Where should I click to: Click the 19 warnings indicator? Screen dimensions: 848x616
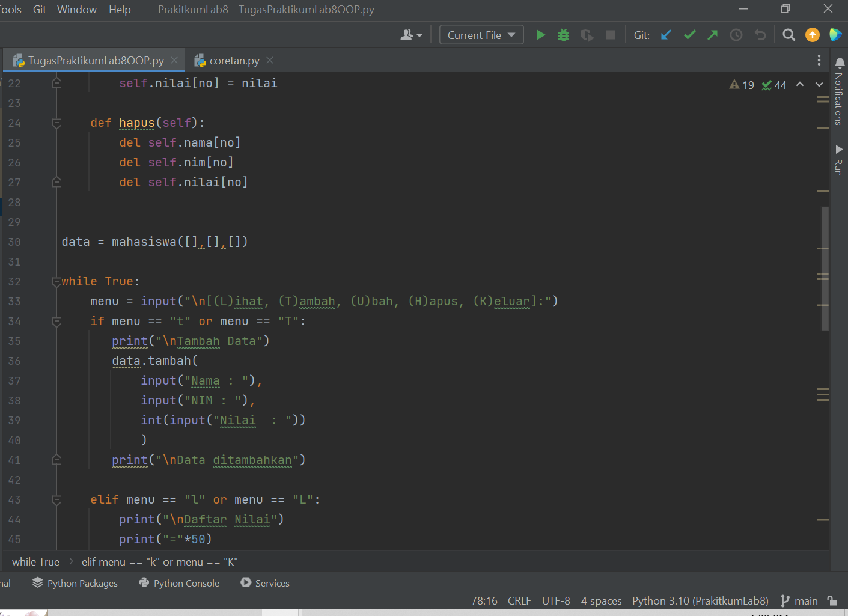tap(742, 85)
